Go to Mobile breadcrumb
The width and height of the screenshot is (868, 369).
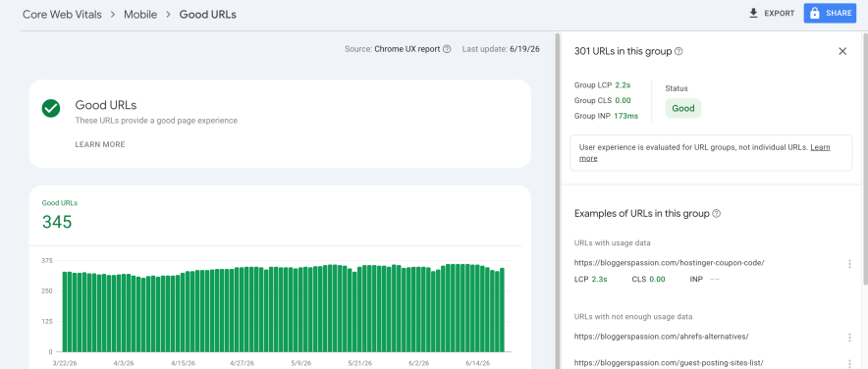[140, 15]
